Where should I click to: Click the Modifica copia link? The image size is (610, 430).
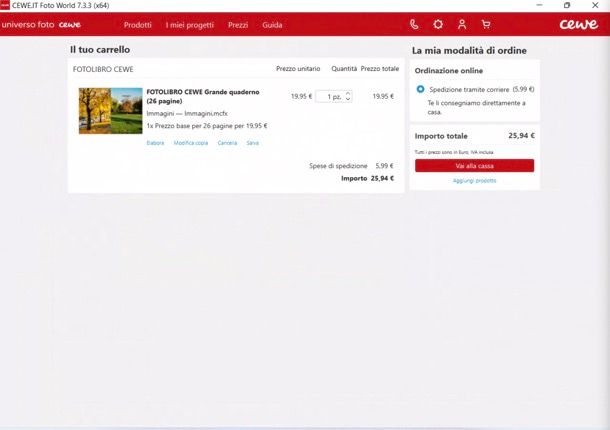point(191,143)
